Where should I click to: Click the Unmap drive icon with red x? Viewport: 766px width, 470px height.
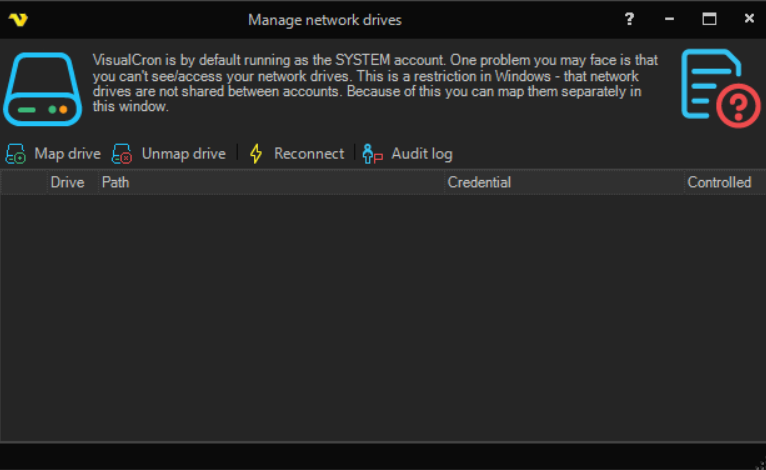pos(122,154)
